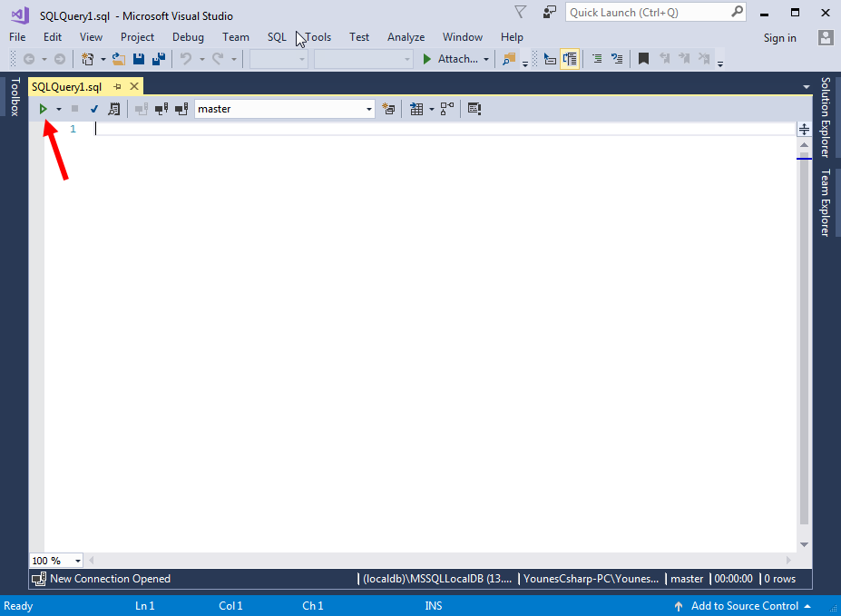Open the master database dropdown

[x=370, y=108]
